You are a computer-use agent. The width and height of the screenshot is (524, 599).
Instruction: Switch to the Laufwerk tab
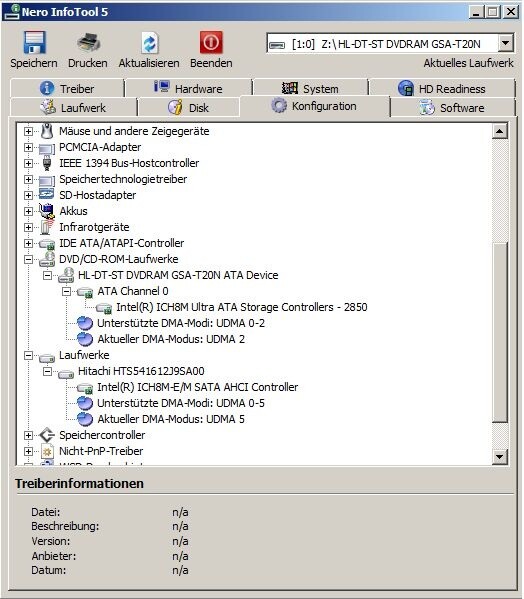coord(73,108)
